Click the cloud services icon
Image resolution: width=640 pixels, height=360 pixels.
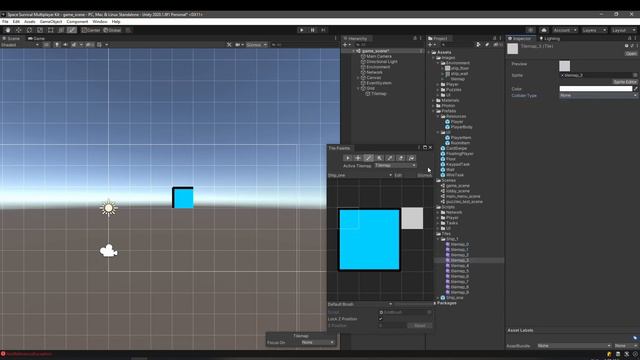pos(543,30)
